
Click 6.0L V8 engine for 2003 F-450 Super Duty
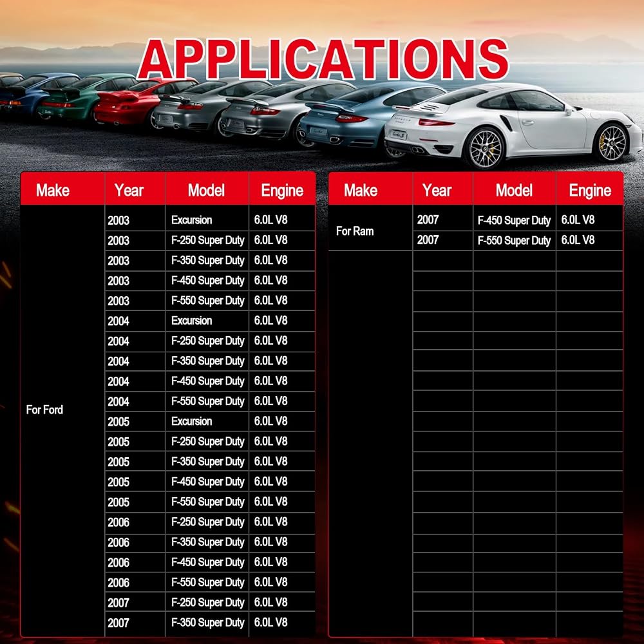point(270,280)
